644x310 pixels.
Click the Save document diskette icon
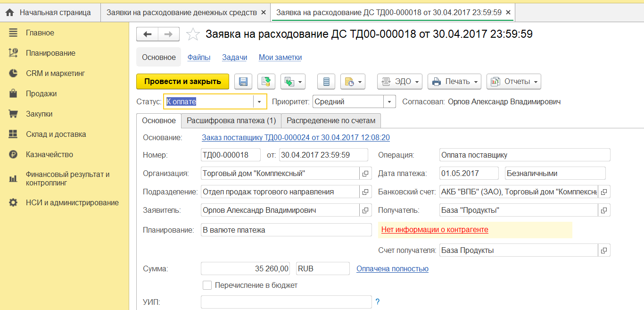(243, 82)
